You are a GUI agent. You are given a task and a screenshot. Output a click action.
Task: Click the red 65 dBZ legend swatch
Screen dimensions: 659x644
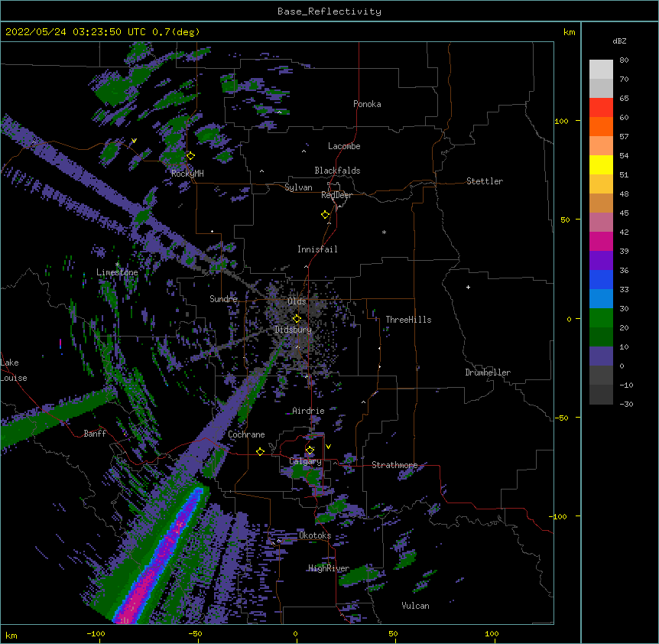pos(601,107)
